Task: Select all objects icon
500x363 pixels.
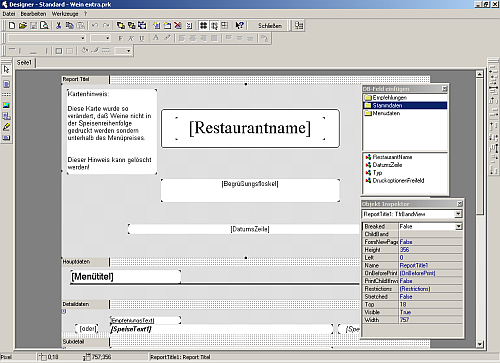Action: (x=142, y=25)
